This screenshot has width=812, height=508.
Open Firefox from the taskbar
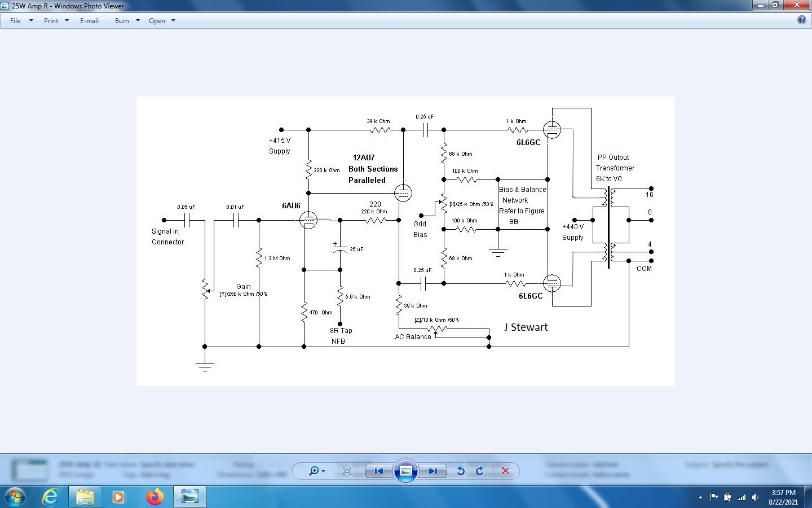(x=155, y=497)
